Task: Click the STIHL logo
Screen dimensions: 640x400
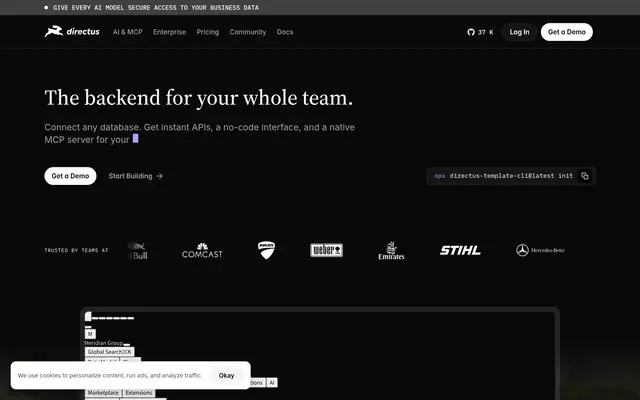Action: [460, 250]
